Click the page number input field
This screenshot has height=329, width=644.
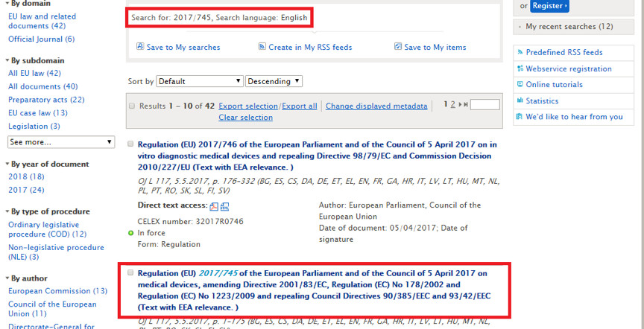(x=484, y=106)
